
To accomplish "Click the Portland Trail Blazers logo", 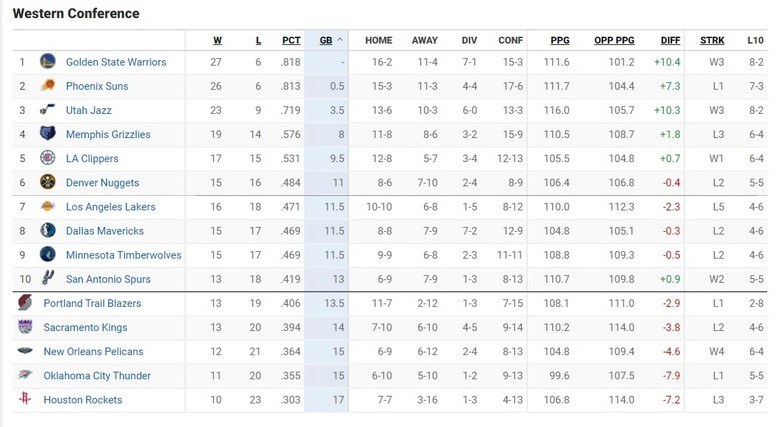I will click(x=25, y=303).
